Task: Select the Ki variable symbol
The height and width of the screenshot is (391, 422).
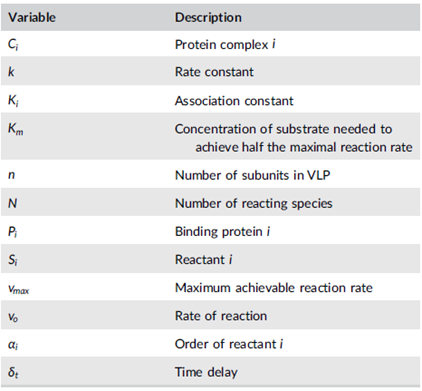Action: [x=13, y=101]
